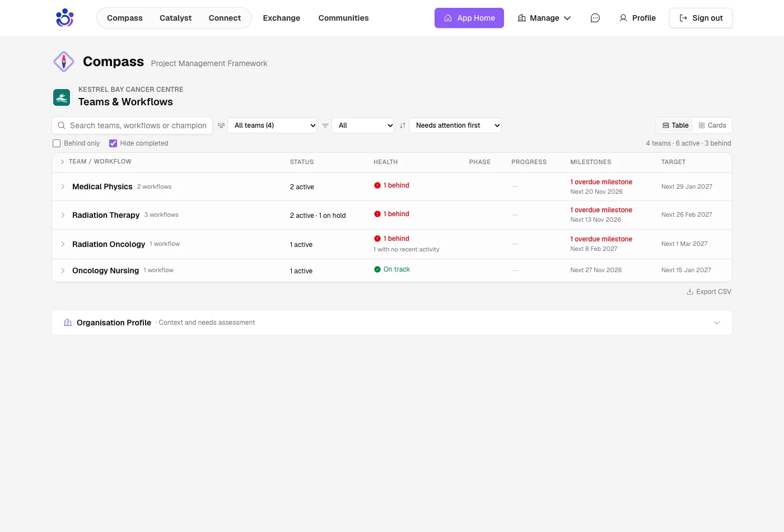Open the Needs attention first sort dropdown
This screenshot has width=784, height=532.
click(x=455, y=125)
